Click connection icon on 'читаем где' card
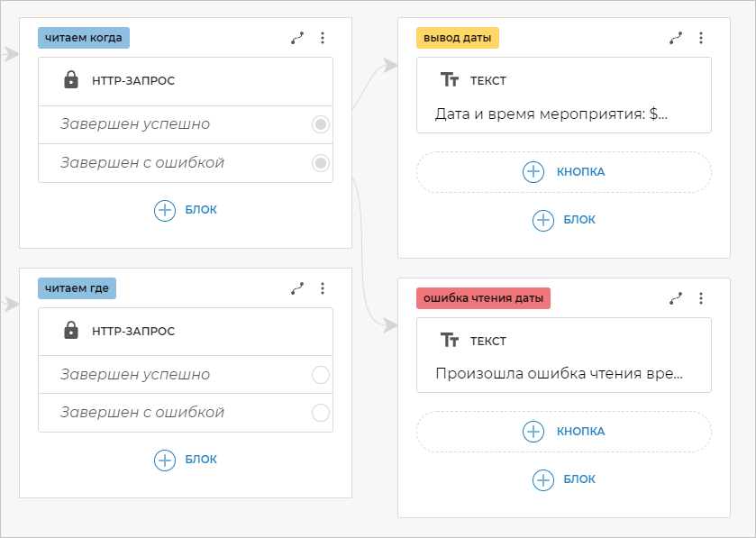 point(297,288)
